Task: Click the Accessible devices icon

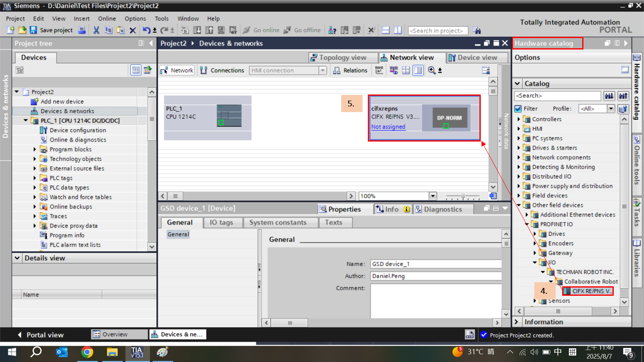Action: (x=332, y=30)
